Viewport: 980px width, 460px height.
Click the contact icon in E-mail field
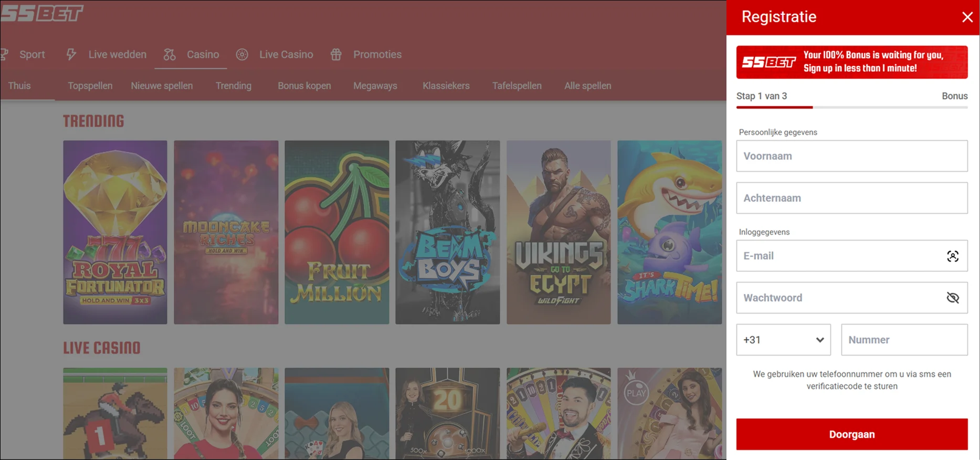[953, 256]
